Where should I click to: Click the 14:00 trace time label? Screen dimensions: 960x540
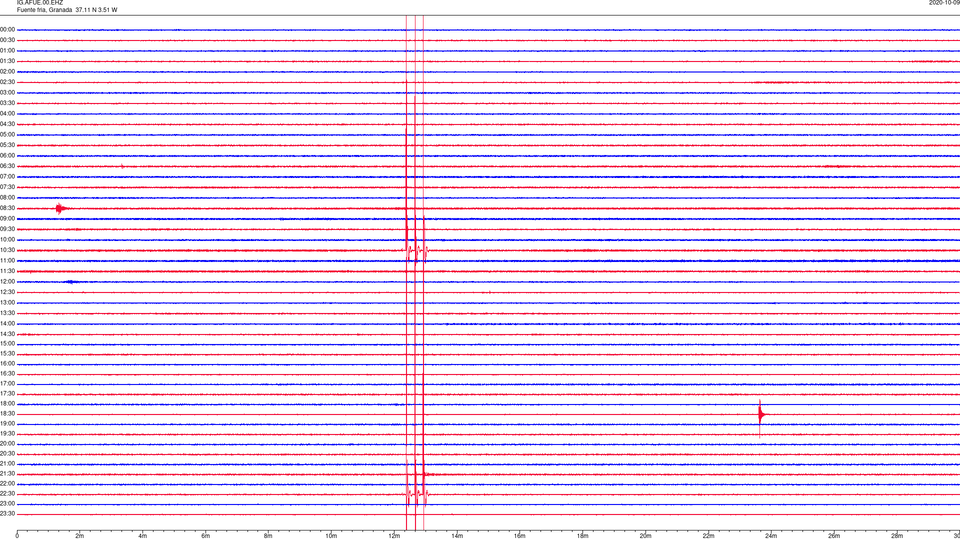pos(7,323)
